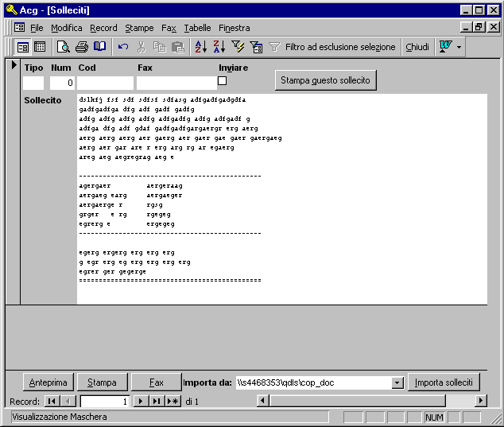Go to first record
The width and height of the screenshot is (504, 427).
51,401
